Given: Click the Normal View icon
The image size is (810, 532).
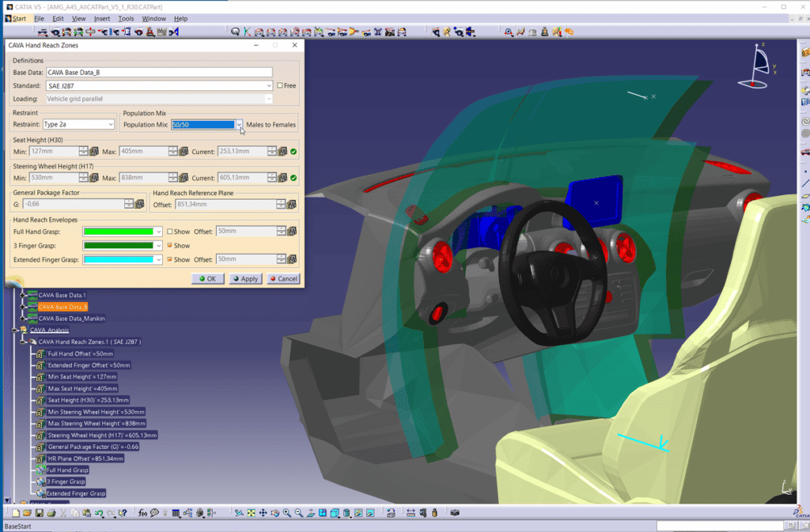Looking at the screenshot, I should click(x=310, y=513).
